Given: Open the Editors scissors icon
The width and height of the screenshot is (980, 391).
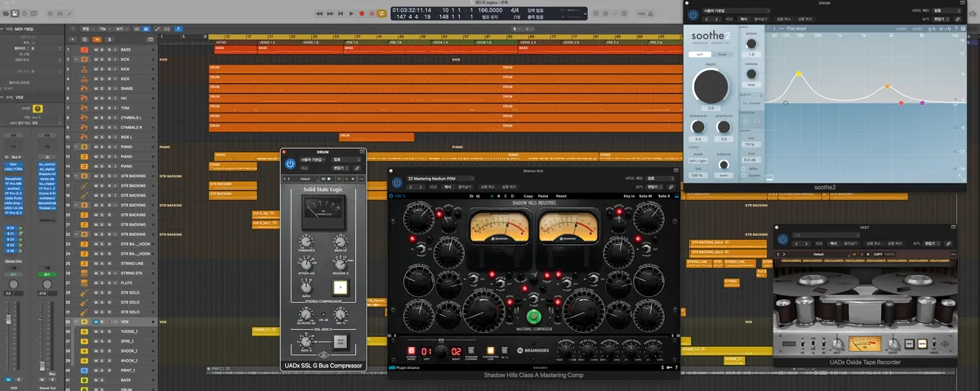Looking at the screenshot, I should (69, 13).
